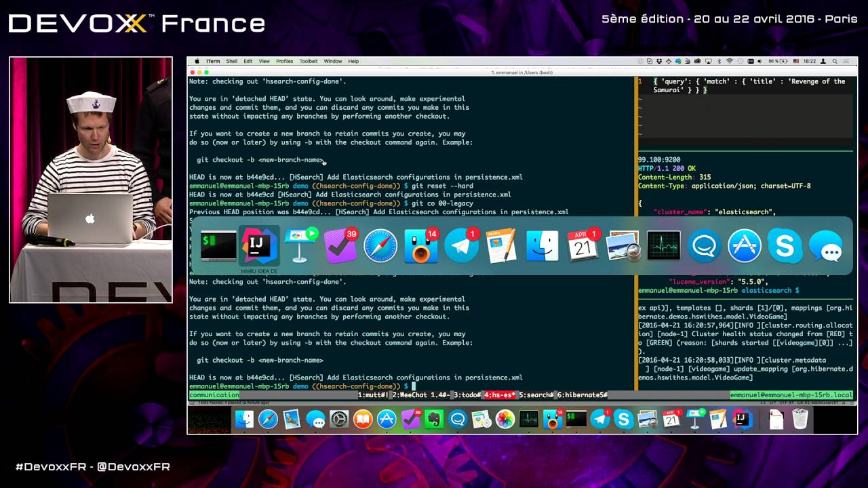
Task: Choose Keynote in the app switcher overlay
Action: 300,246
